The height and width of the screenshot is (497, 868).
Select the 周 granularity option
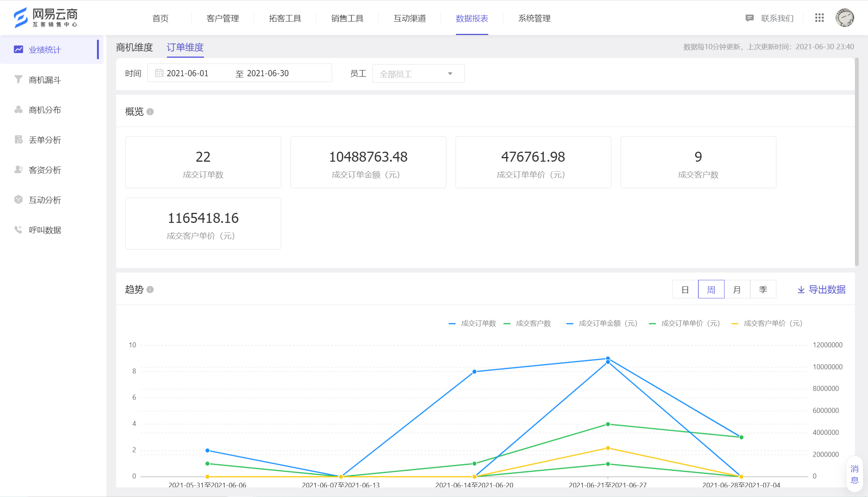[711, 289]
